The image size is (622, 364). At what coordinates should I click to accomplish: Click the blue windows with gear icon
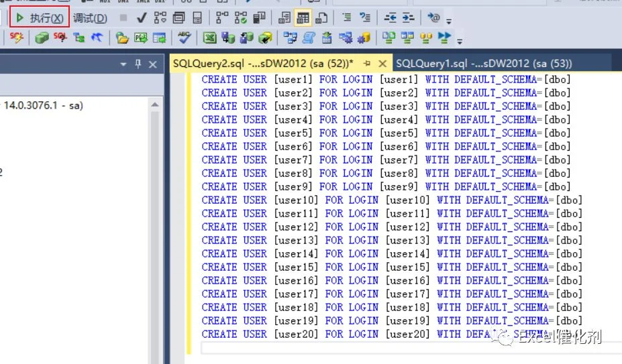coord(346,38)
